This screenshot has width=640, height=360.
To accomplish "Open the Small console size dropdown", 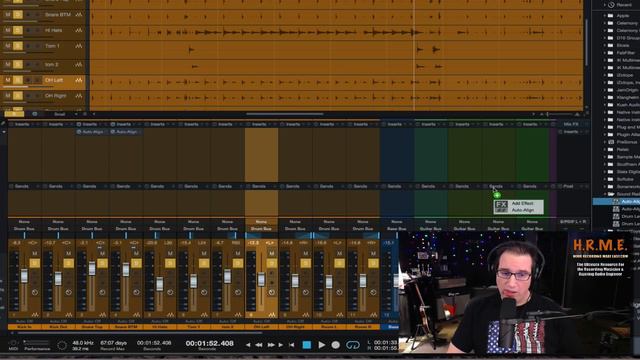I will click(x=64, y=114).
